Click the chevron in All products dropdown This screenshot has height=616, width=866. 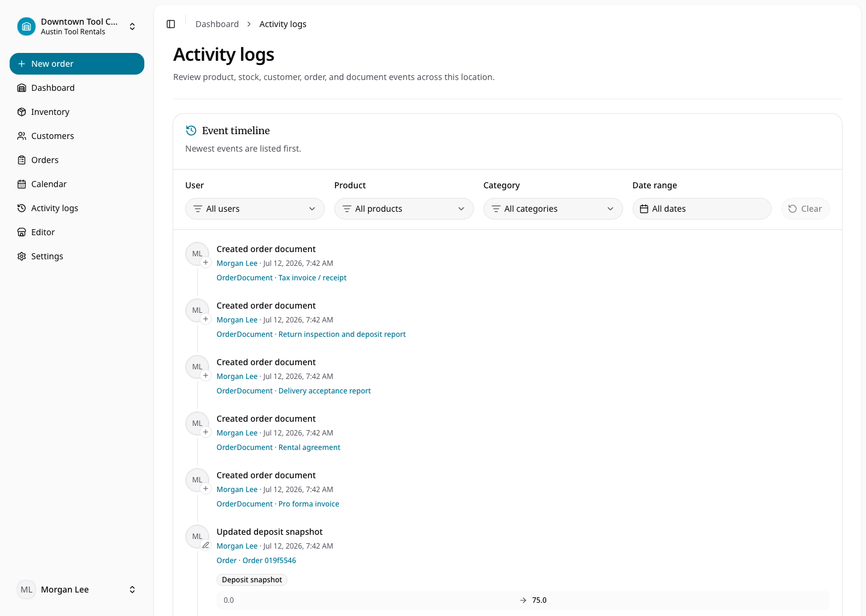tap(461, 209)
